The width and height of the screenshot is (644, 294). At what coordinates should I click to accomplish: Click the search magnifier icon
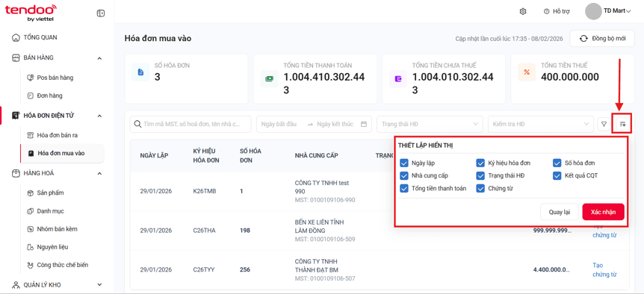coord(137,124)
